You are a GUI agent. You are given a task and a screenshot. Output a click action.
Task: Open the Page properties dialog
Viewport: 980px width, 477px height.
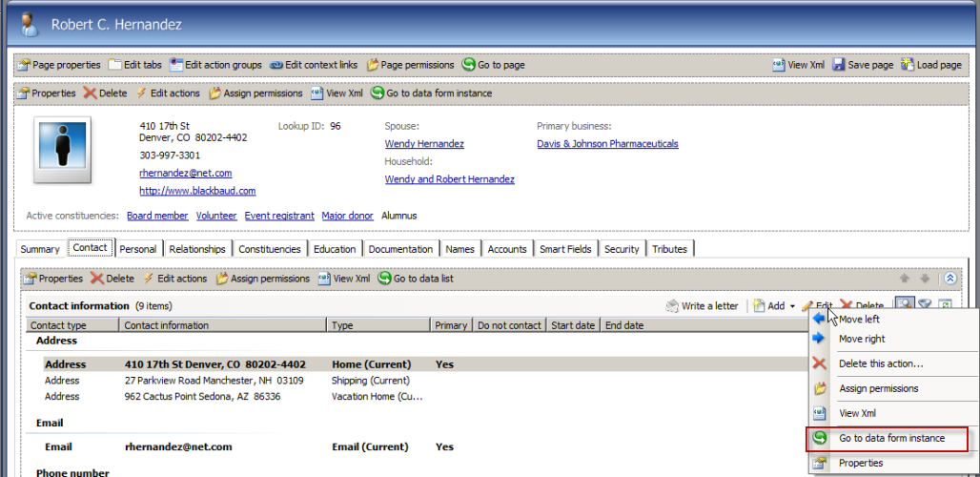[59, 65]
